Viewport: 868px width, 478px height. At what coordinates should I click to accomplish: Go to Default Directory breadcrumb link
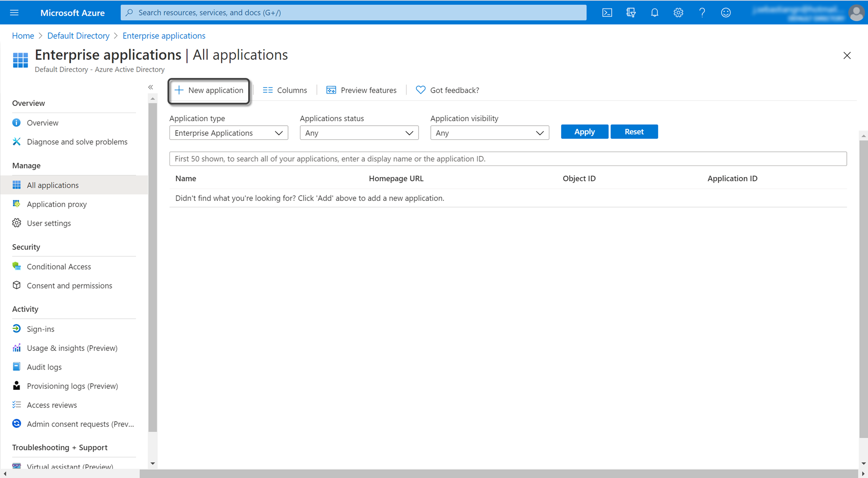pyautogui.click(x=78, y=36)
